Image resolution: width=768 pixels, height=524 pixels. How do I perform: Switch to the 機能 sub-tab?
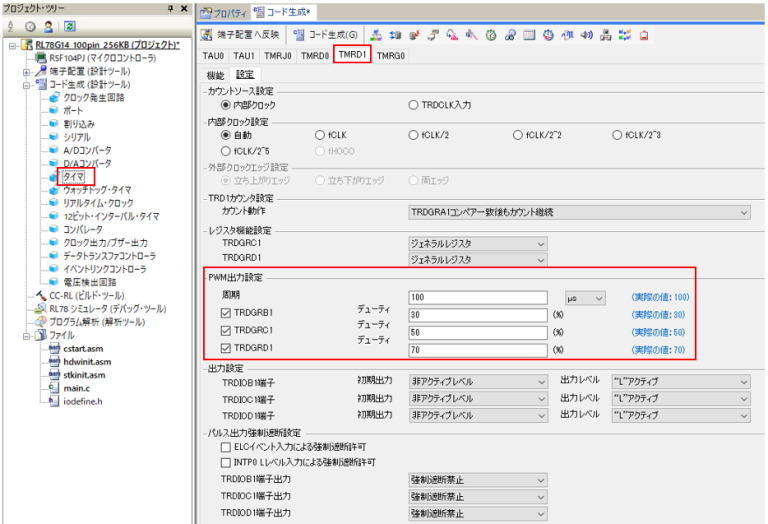215,74
